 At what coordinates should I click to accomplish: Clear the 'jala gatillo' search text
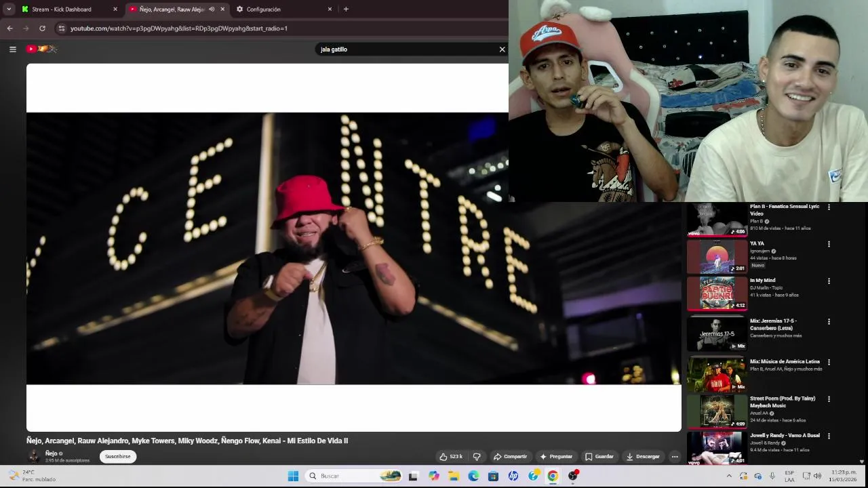502,49
